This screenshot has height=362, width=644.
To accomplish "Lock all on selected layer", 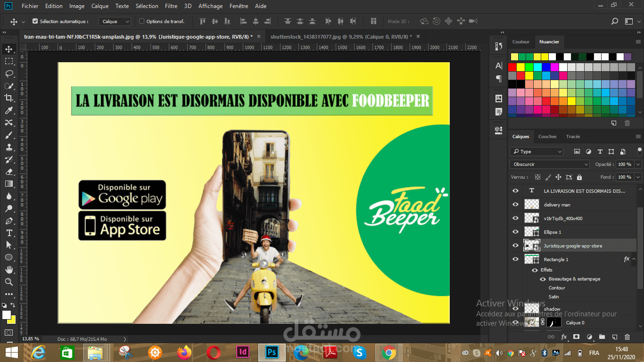I will pyautogui.click(x=579, y=177).
